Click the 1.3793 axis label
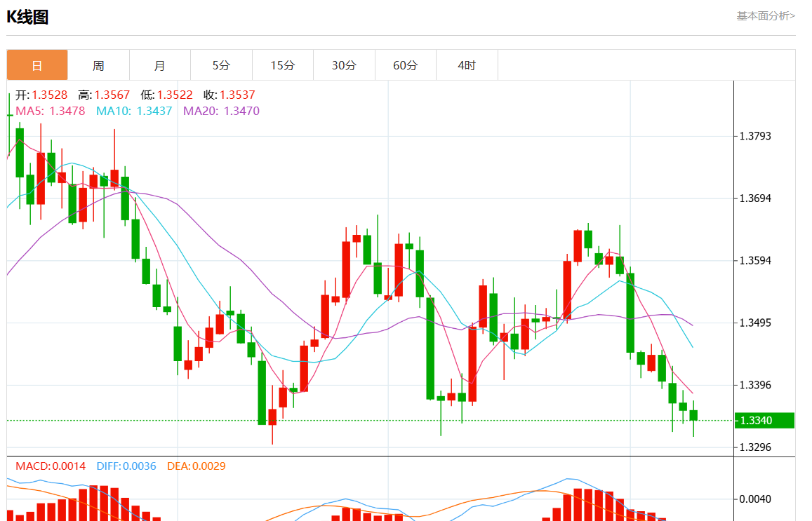The height and width of the screenshot is (521, 812). [x=755, y=136]
